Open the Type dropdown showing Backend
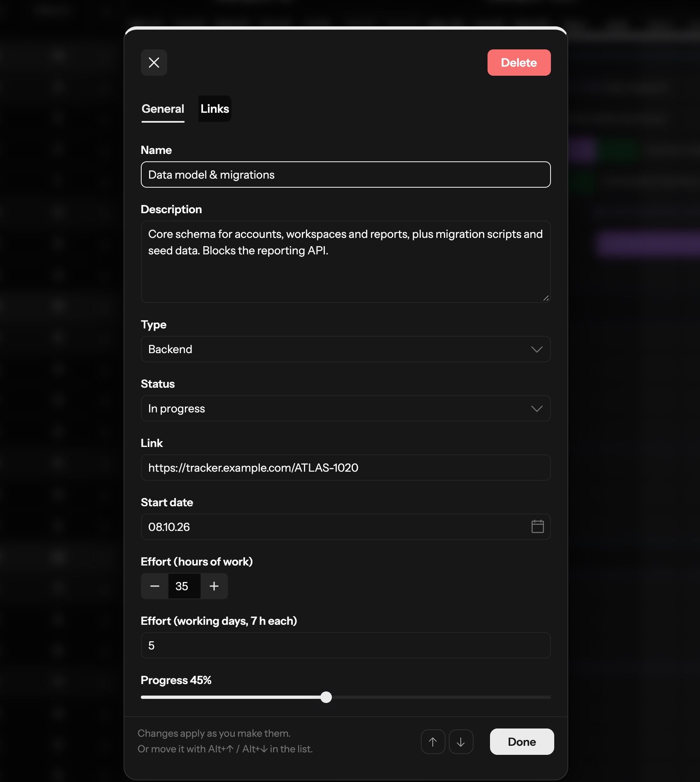 click(x=346, y=349)
